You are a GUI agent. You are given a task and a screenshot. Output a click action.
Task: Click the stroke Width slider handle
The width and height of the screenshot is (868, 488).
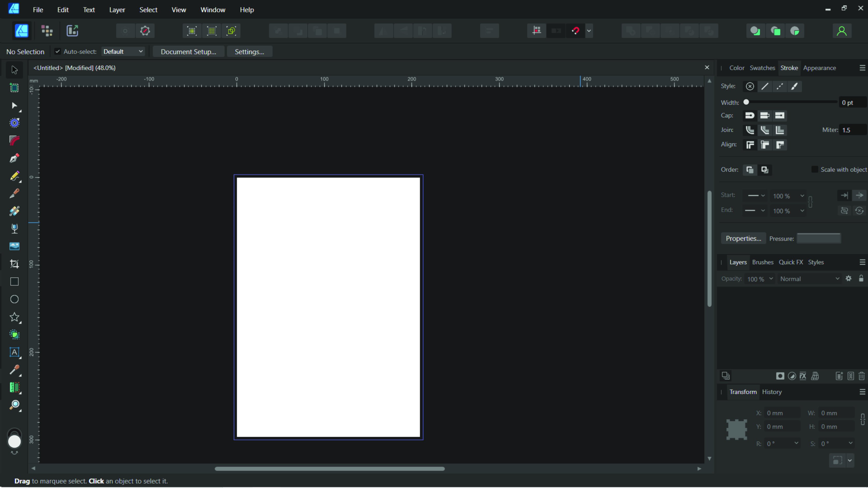[x=746, y=102]
